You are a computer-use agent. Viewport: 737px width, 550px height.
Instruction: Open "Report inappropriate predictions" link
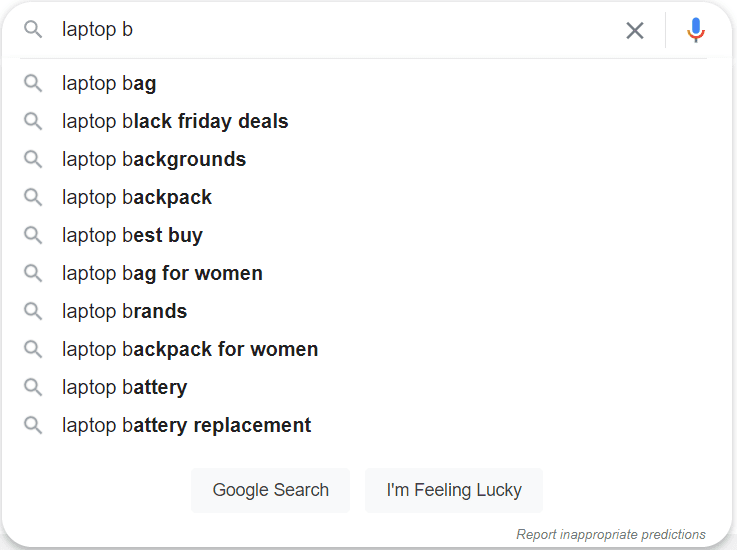[610, 534]
